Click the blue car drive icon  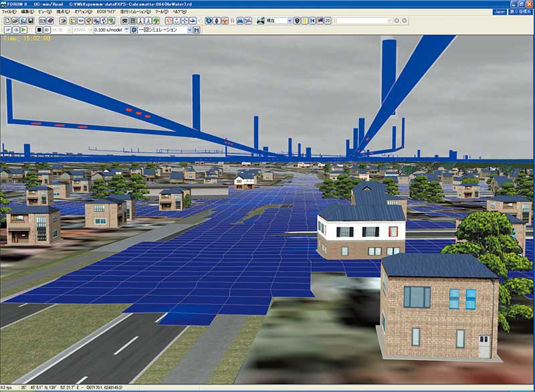(240, 21)
